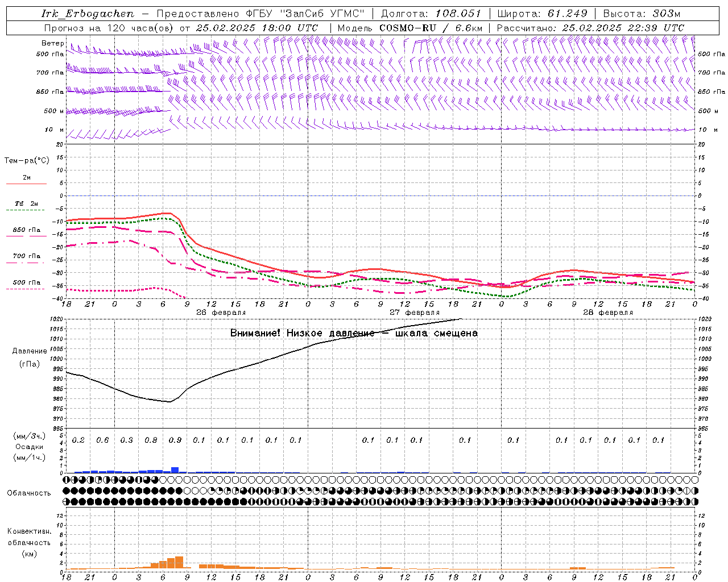
Task: Click the 28 февраля date label
Action: pos(607,313)
